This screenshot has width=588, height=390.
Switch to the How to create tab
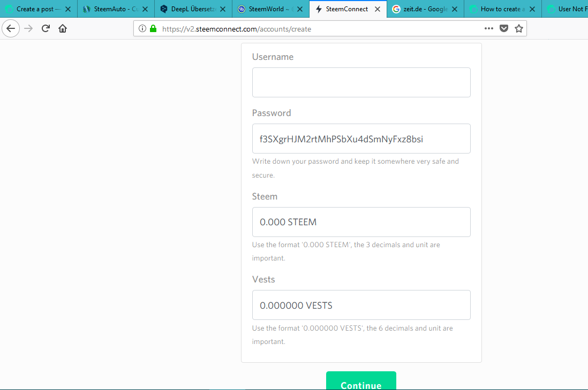point(503,9)
